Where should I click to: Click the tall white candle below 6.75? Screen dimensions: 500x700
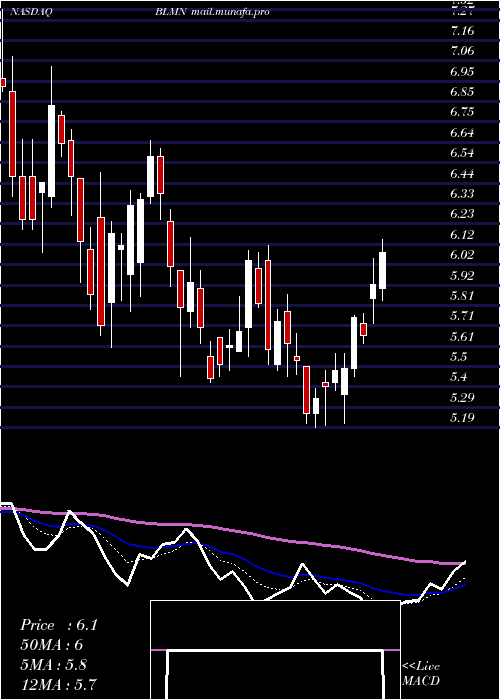coord(51,151)
